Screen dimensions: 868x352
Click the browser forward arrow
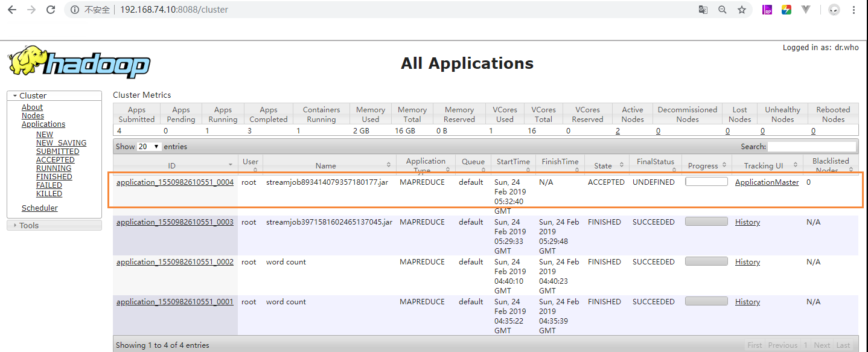tap(31, 10)
